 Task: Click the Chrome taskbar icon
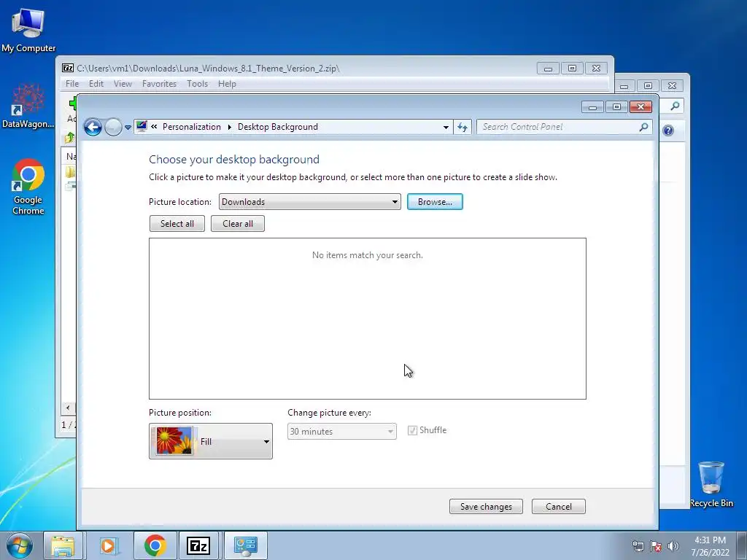point(155,545)
